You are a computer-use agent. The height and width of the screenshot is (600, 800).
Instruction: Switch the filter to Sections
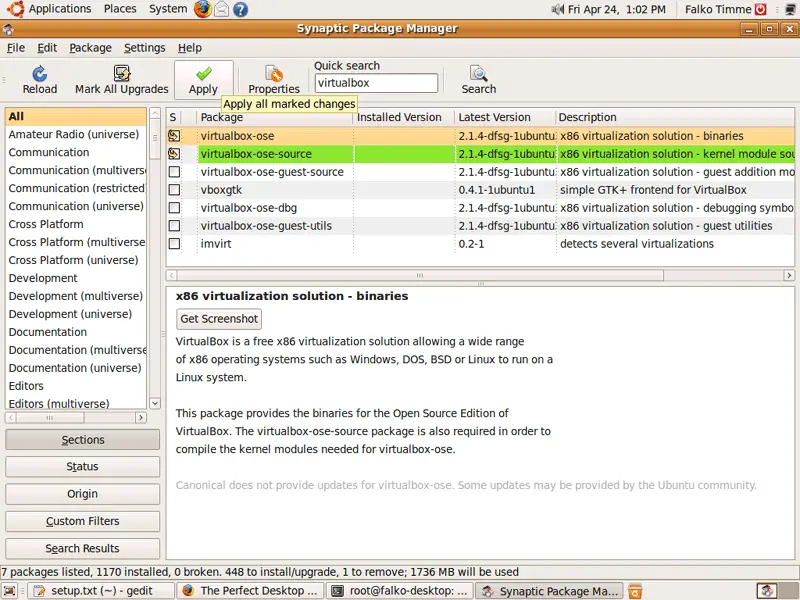[82, 440]
